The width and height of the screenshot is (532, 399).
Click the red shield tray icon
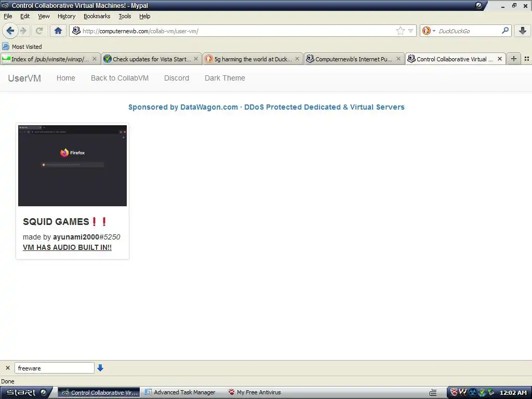454,393
